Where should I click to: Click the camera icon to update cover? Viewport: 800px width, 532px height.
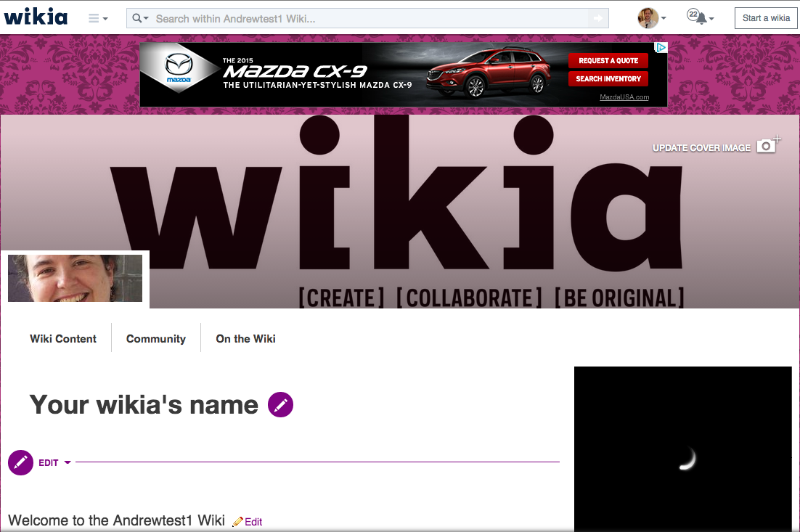point(767,146)
